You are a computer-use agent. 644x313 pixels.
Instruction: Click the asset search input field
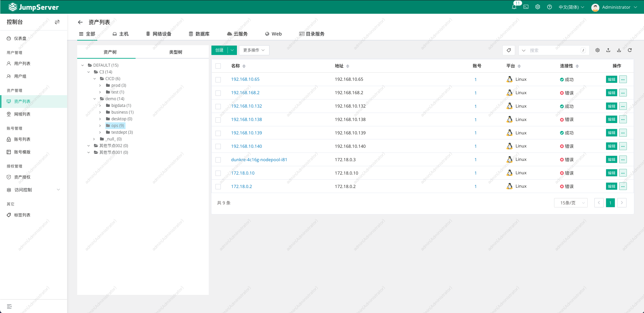tap(554, 50)
